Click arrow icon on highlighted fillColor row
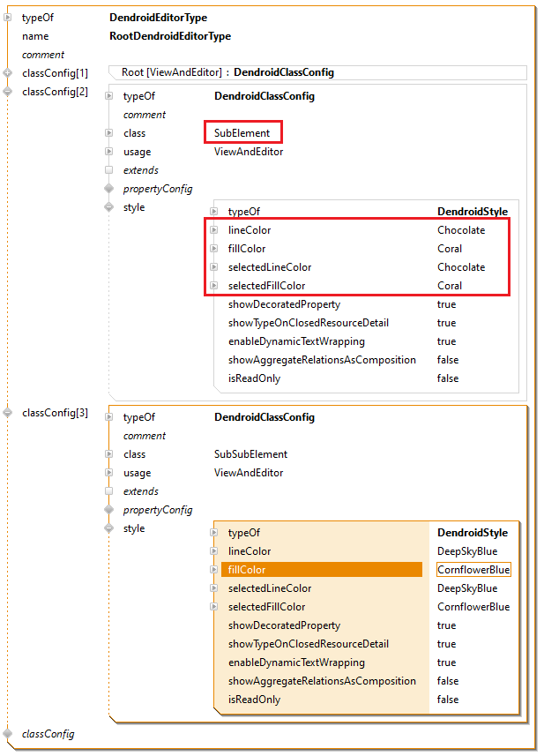Screen dimensions: 544x756 click(213, 570)
